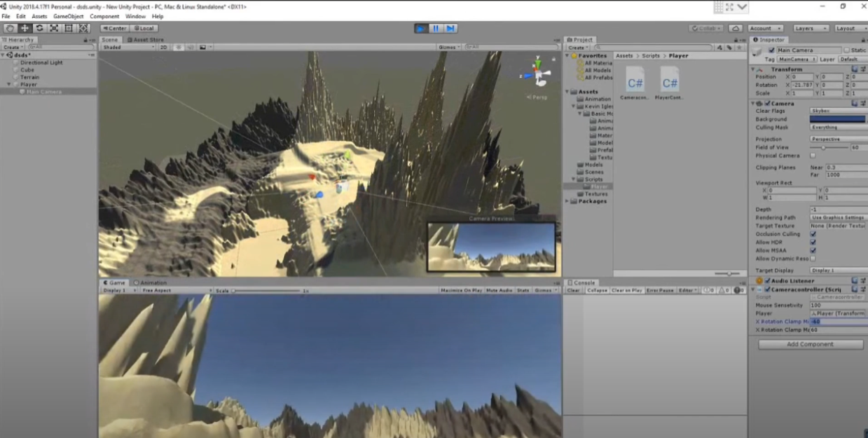Switch to the Animation tab
Viewport: 868px width, 438px height.
coord(149,283)
